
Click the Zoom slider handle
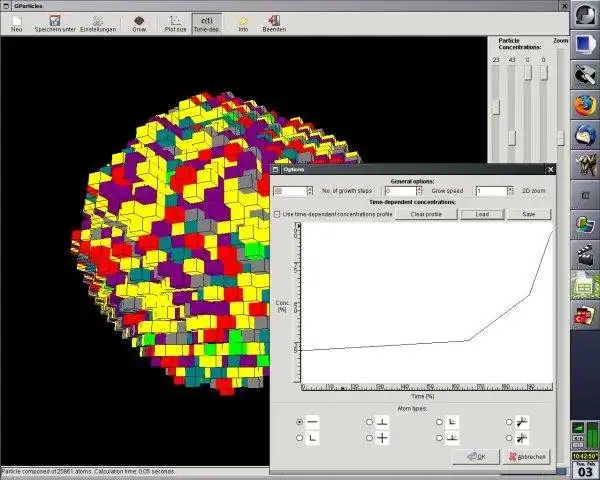[561, 138]
